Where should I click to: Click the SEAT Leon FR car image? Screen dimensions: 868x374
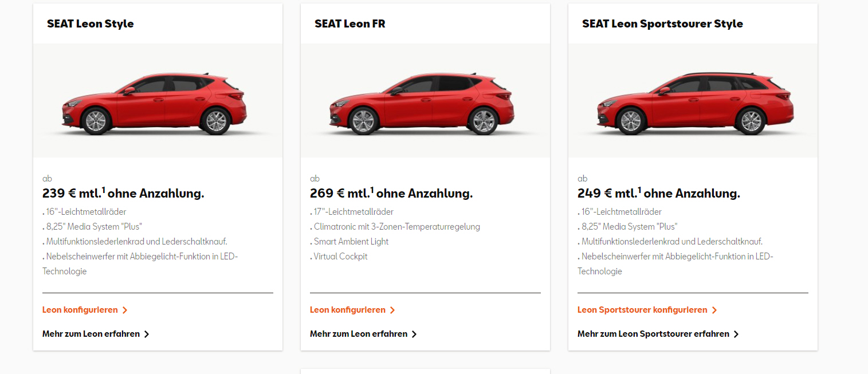click(x=425, y=101)
